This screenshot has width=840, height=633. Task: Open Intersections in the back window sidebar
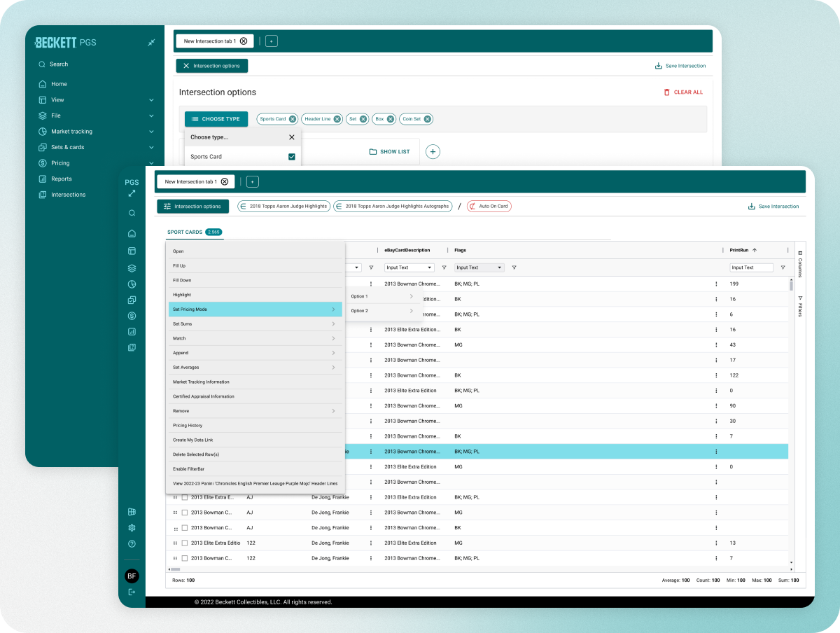coord(62,195)
